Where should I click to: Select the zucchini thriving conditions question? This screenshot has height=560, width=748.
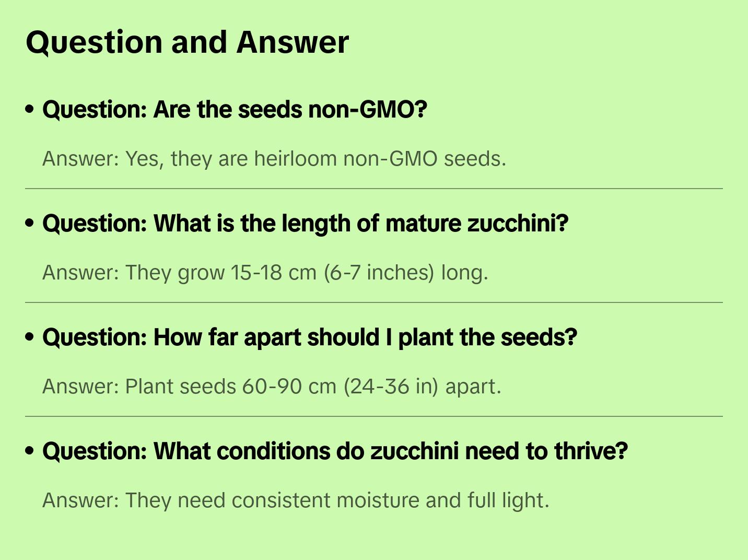(335, 451)
